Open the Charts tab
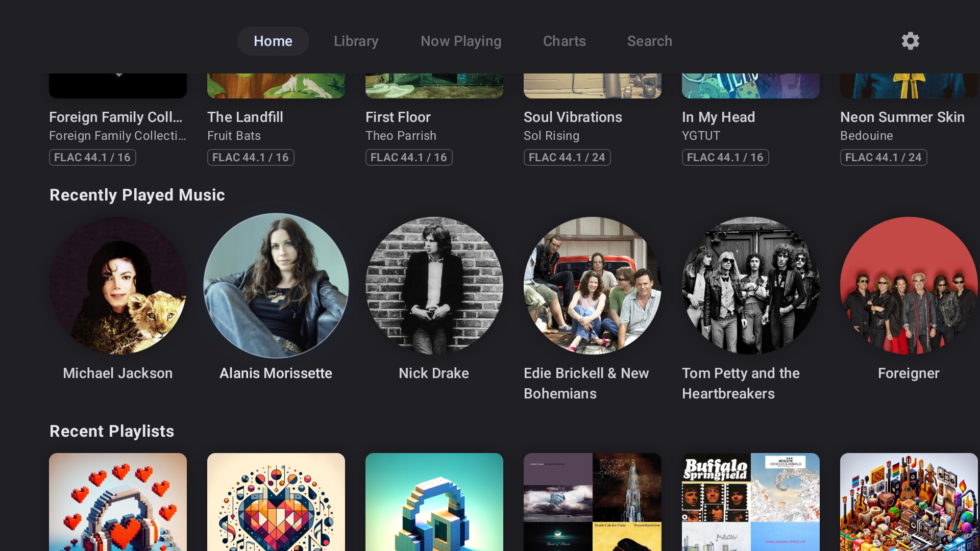The image size is (980, 551). point(564,41)
